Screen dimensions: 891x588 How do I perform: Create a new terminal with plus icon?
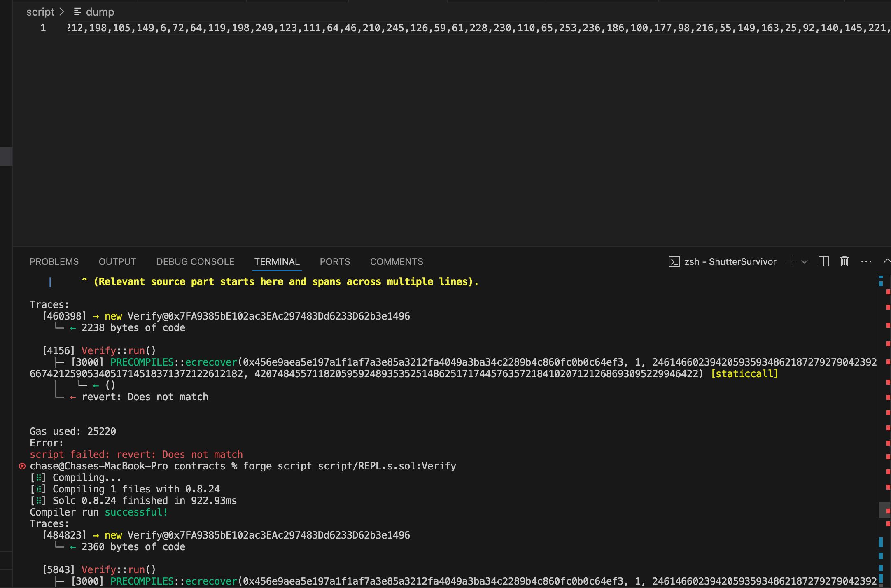[x=791, y=261]
